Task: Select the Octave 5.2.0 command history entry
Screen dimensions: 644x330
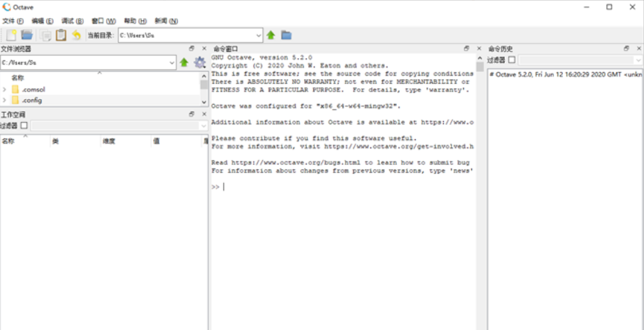Action: pos(565,74)
